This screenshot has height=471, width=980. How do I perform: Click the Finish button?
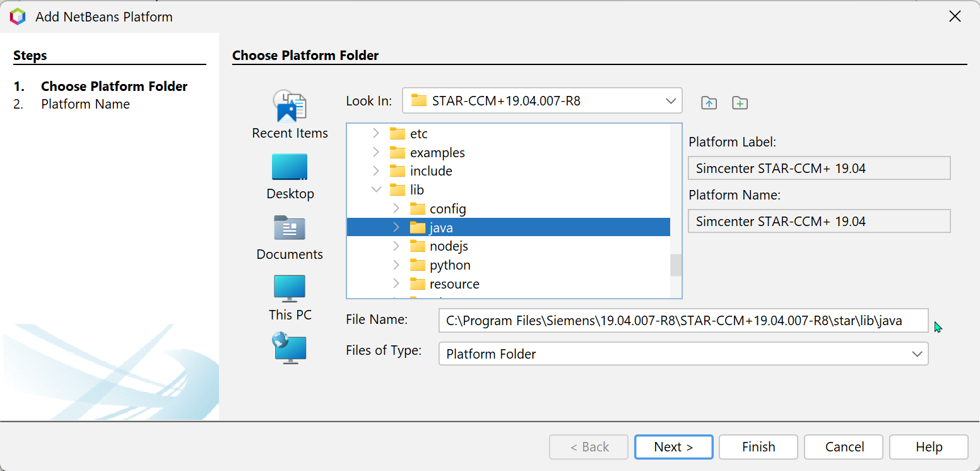[759, 447]
